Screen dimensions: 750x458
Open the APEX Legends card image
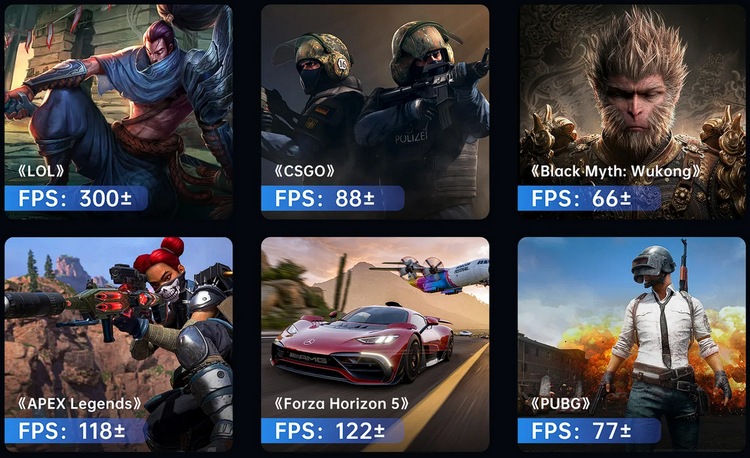tap(119, 344)
